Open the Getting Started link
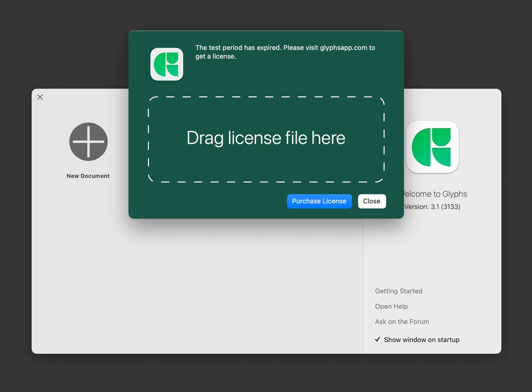This screenshot has width=532, height=392. pos(398,291)
